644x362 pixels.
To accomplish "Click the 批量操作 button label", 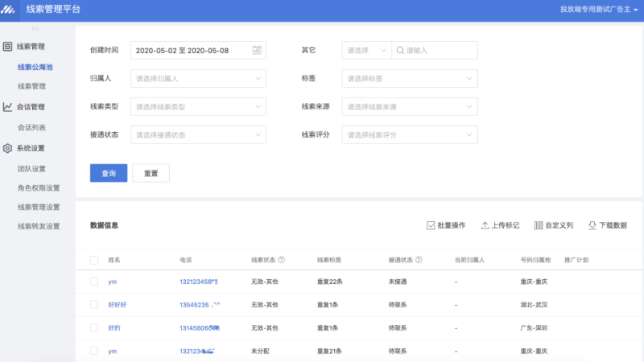I will [x=452, y=225].
